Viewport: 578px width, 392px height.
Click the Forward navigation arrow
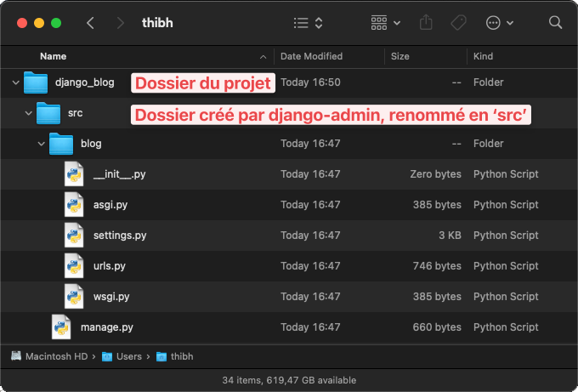(121, 23)
